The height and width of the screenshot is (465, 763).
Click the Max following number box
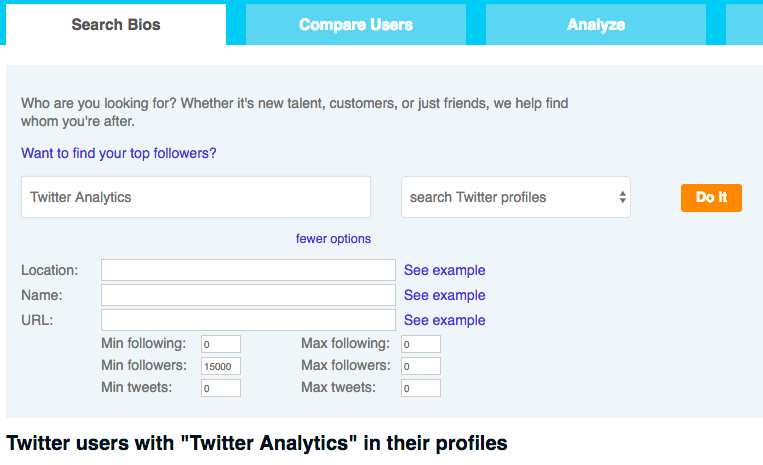(420, 344)
